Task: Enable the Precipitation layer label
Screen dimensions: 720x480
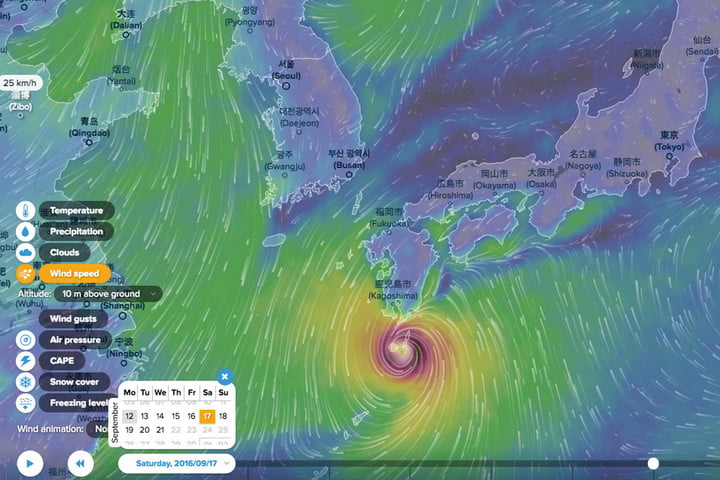Action: click(77, 231)
